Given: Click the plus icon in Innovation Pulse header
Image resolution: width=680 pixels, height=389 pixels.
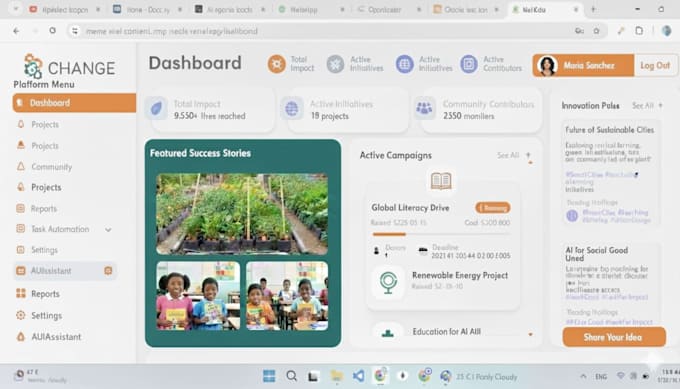Looking at the screenshot, I should (660, 105).
